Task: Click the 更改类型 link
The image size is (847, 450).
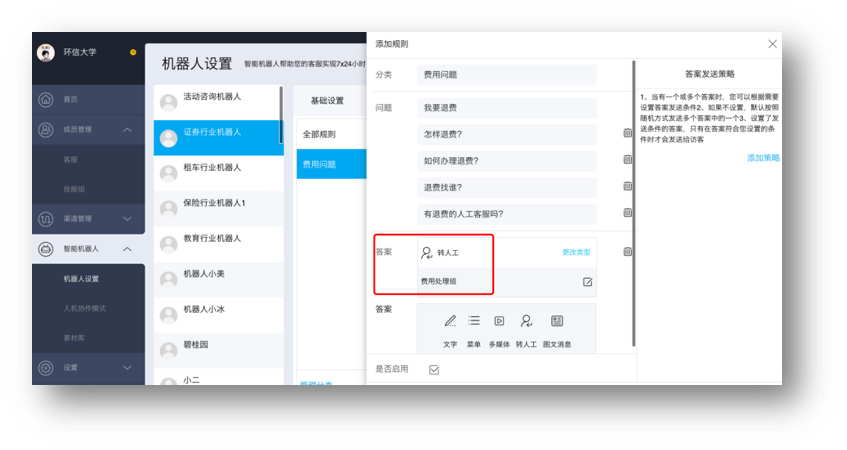Action: pos(576,252)
